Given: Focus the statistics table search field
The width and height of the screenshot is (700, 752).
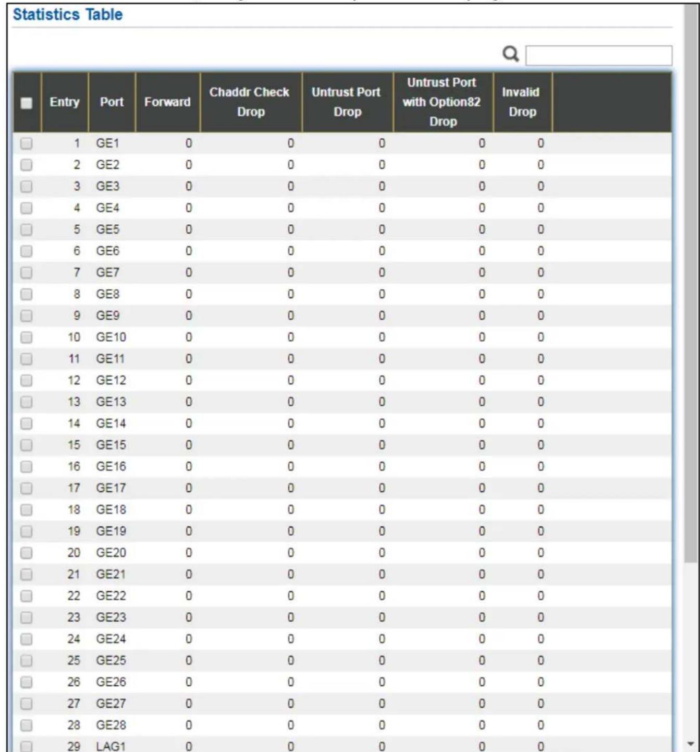Looking at the screenshot, I should [x=599, y=55].
